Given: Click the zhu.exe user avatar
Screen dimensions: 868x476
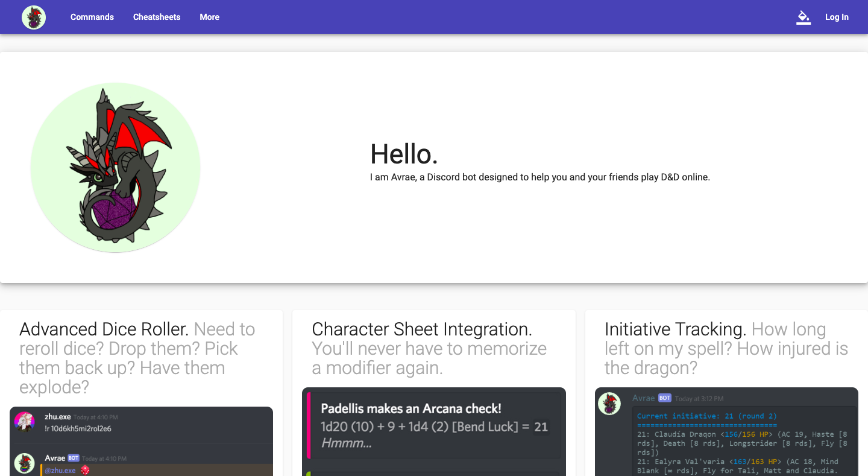Looking at the screenshot, I should pyautogui.click(x=25, y=422).
